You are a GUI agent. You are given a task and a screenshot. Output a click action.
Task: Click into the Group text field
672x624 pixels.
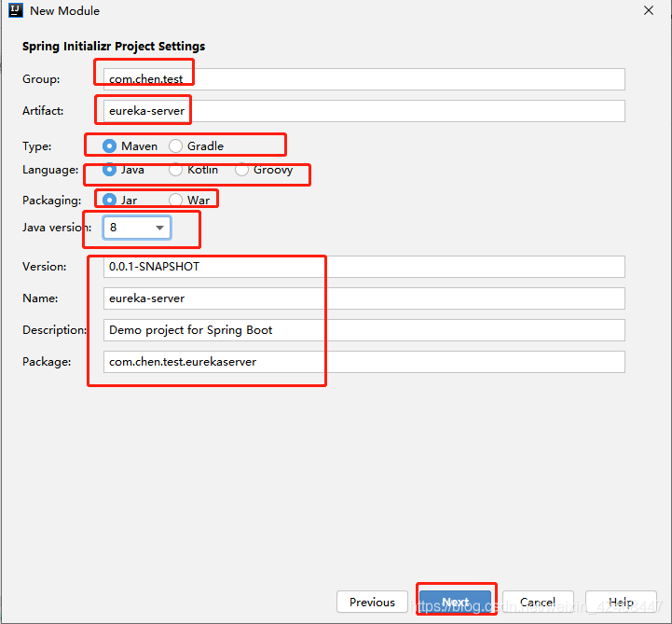coord(363,79)
